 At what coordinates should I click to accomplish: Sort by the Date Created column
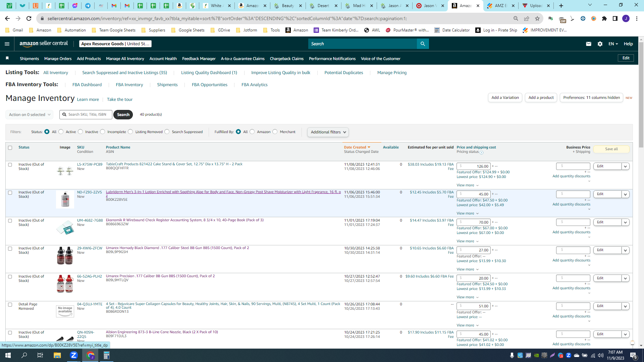coord(357,147)
